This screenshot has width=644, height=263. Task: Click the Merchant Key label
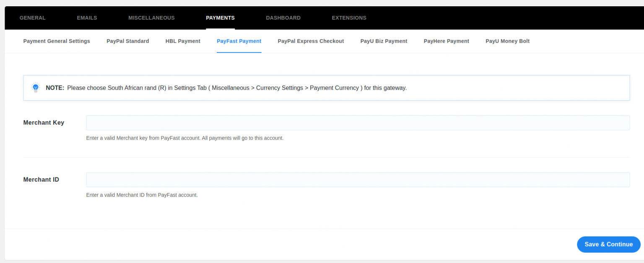[44, 122]
